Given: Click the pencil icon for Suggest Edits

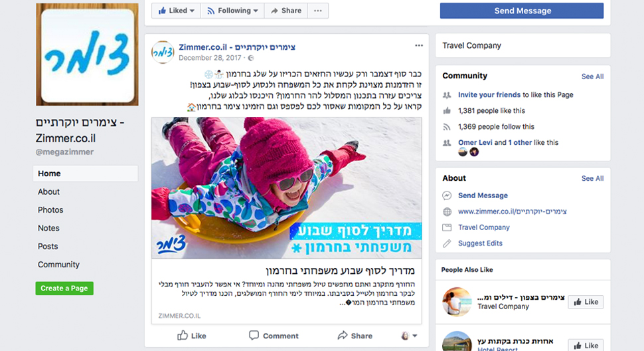Looking at the screenshot, I should click(447, 243).
